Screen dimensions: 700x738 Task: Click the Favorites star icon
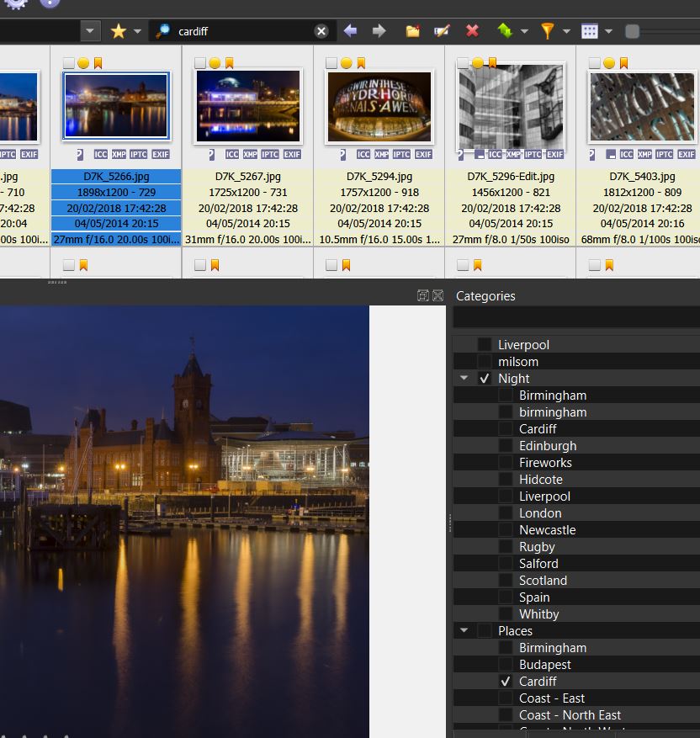119,31
